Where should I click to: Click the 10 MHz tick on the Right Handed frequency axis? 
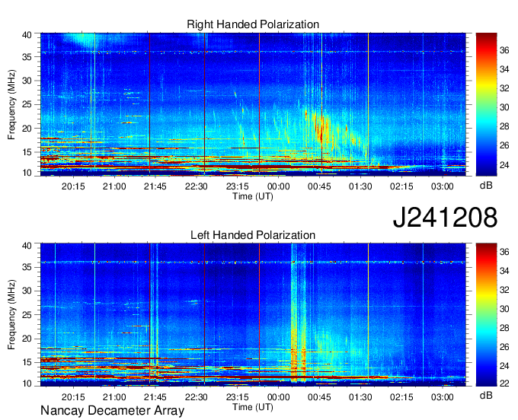click(27, 173)
